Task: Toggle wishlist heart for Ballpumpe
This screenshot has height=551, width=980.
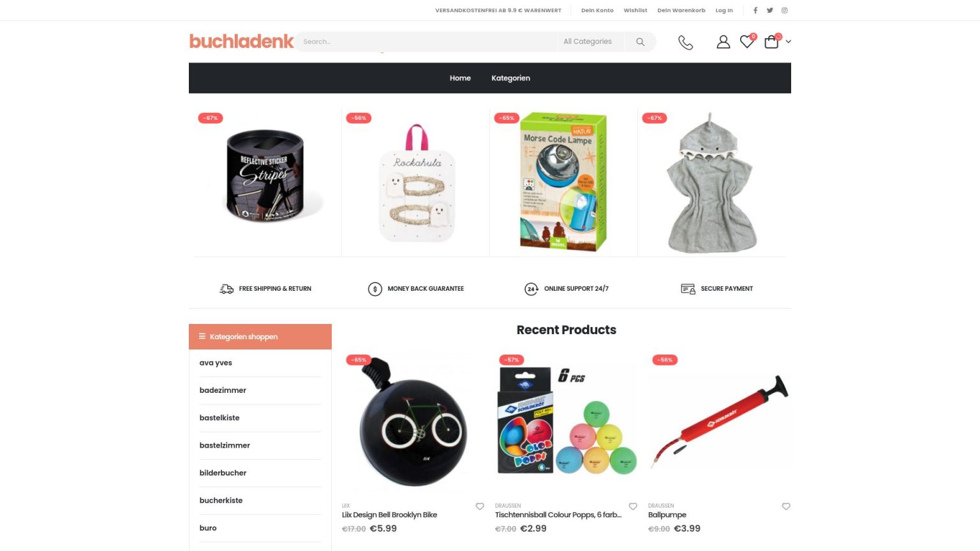Action: tap(786, 506)
